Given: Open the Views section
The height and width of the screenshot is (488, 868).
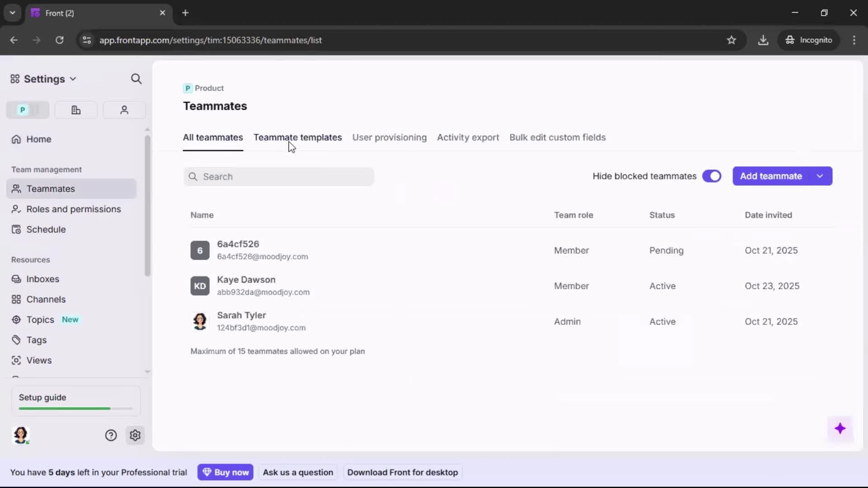Looking at the screenshot, I should point(39,360).
